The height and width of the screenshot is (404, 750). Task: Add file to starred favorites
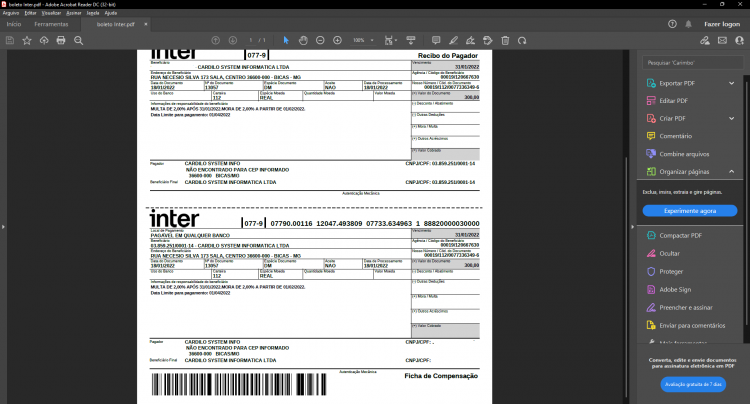(27, 41)
